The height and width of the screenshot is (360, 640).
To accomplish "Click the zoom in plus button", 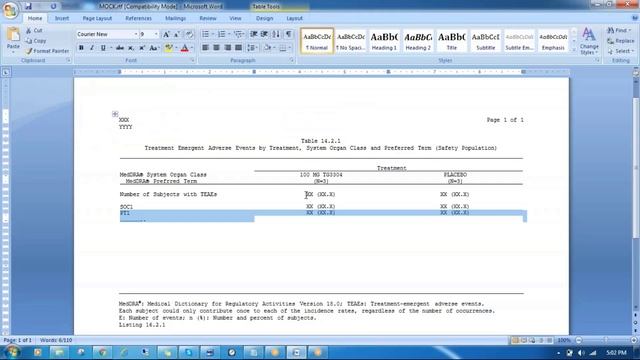I will (x=634, y=340).
